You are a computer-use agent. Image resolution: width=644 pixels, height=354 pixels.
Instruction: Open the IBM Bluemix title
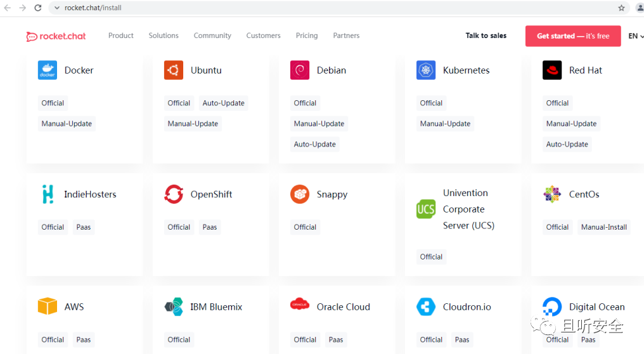click(x=216, y=306)
